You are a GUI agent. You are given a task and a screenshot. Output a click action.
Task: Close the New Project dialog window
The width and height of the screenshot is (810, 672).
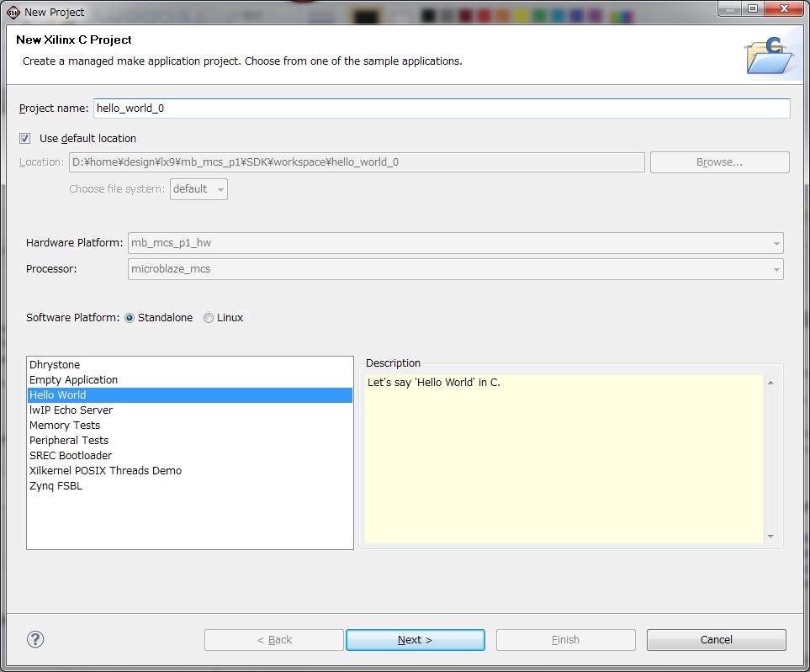point(784,8)
